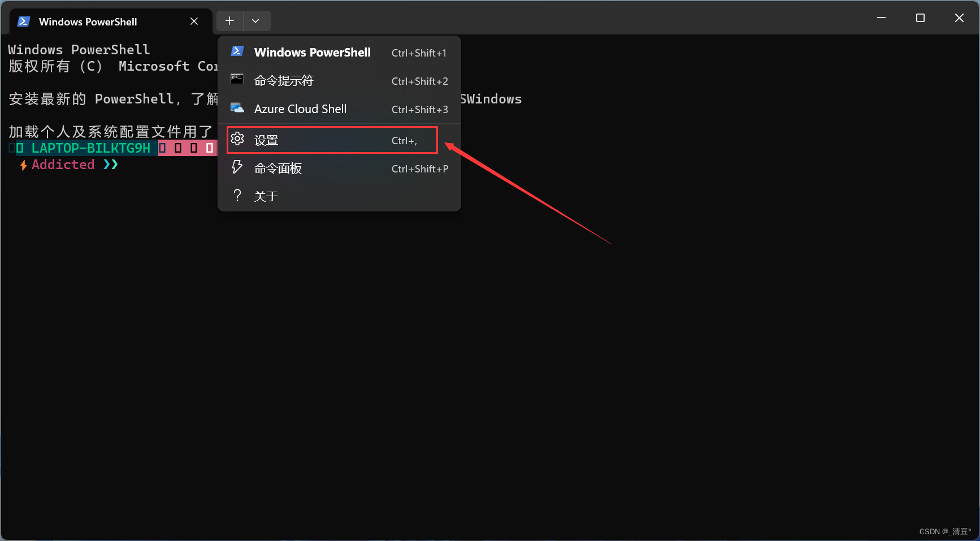Click the PowerShell icon in tab
The width and height of the screenshot is (980, 541).
[x=24, y=21]
